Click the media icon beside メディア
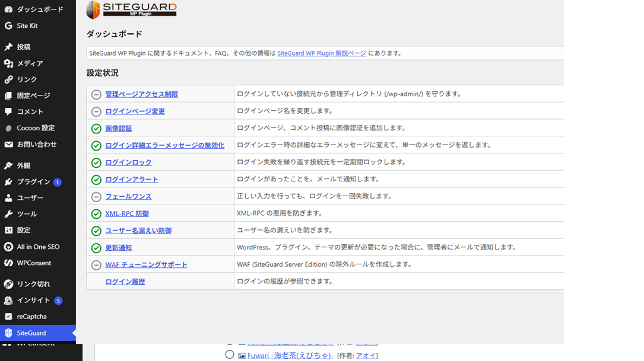 [8, 63]
